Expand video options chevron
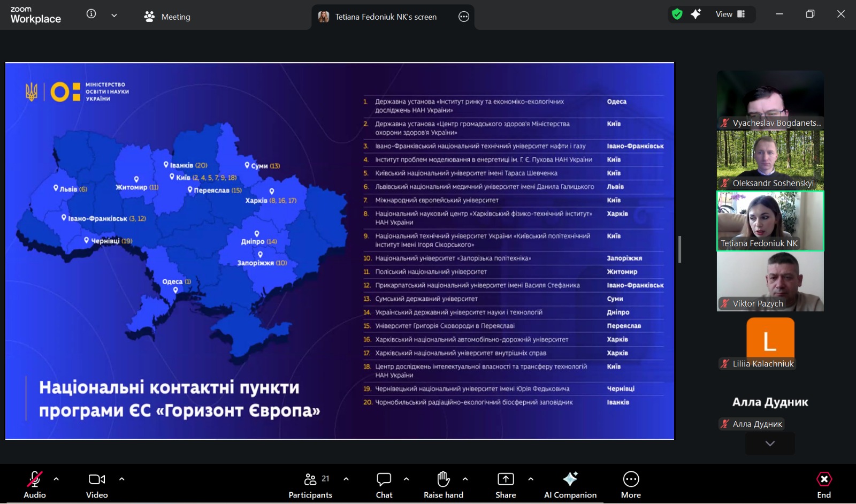This screenshot has height=504, width=856. [122, 479]
